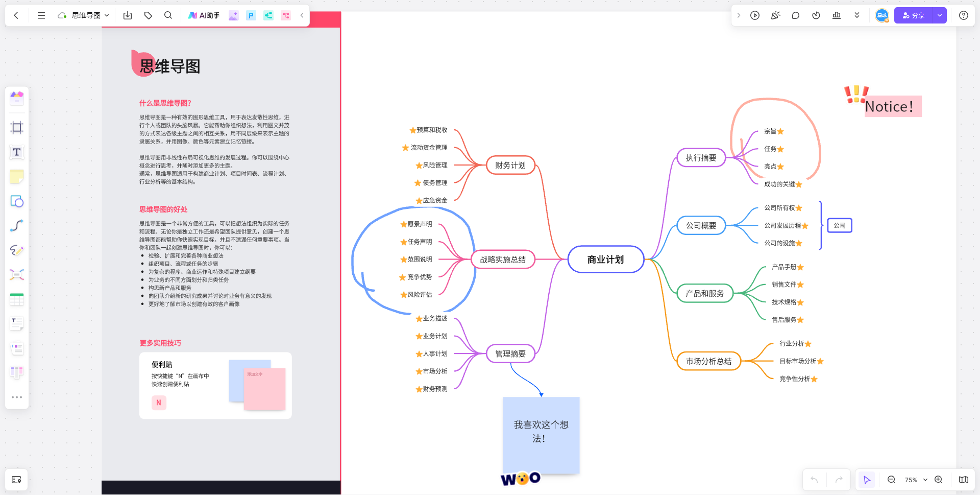Zoom in with the plus magnifier
Viewport: 980px width, 495px height.
coord(938,480)
